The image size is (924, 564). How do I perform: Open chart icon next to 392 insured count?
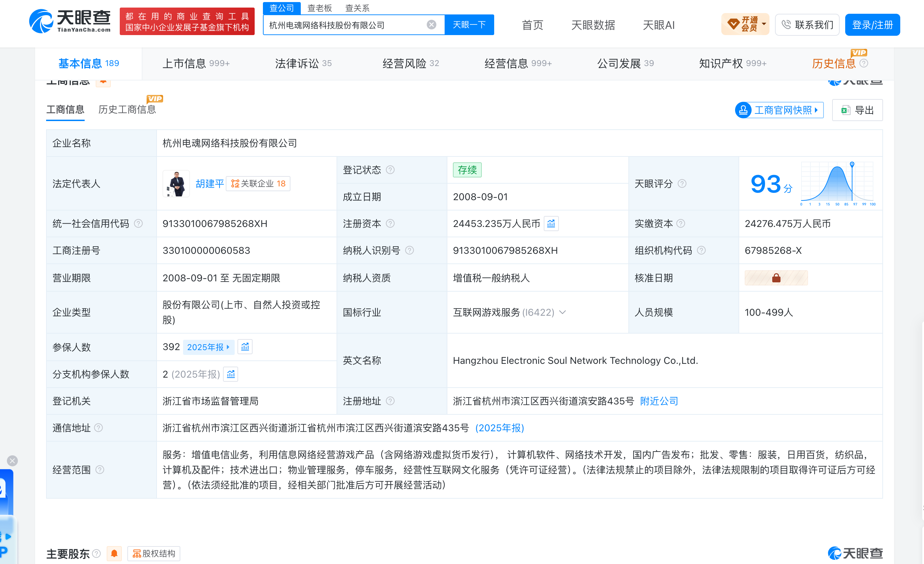point(245,347)
